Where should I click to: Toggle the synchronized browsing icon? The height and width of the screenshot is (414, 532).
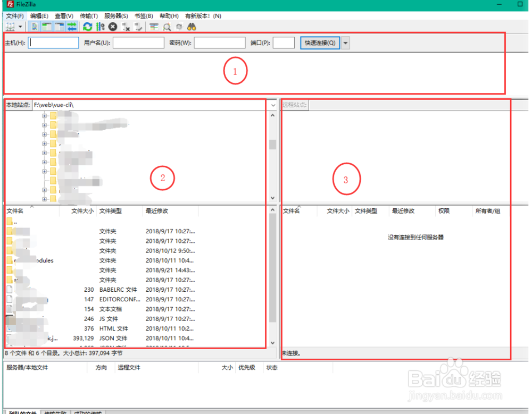click(179, 27)
